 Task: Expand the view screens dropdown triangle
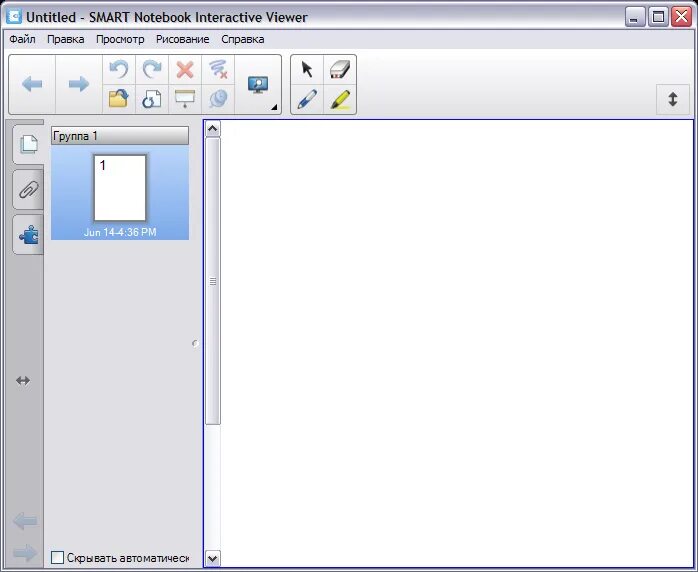tap(274, 107)
